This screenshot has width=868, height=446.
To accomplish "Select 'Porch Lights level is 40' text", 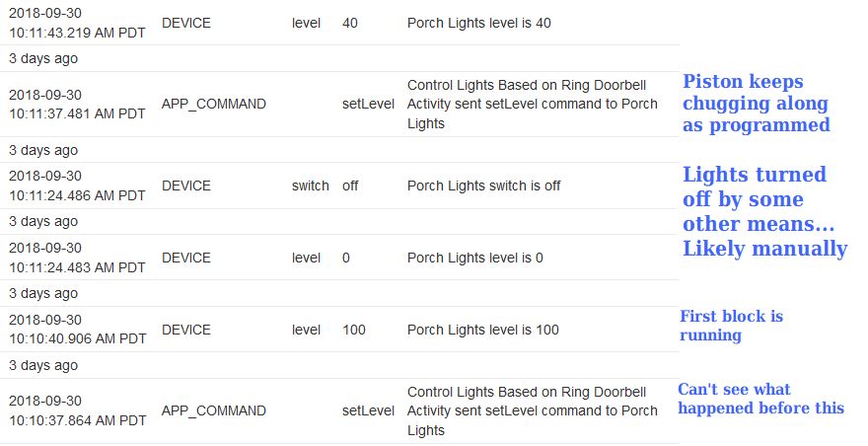I will tap(478, 23).
